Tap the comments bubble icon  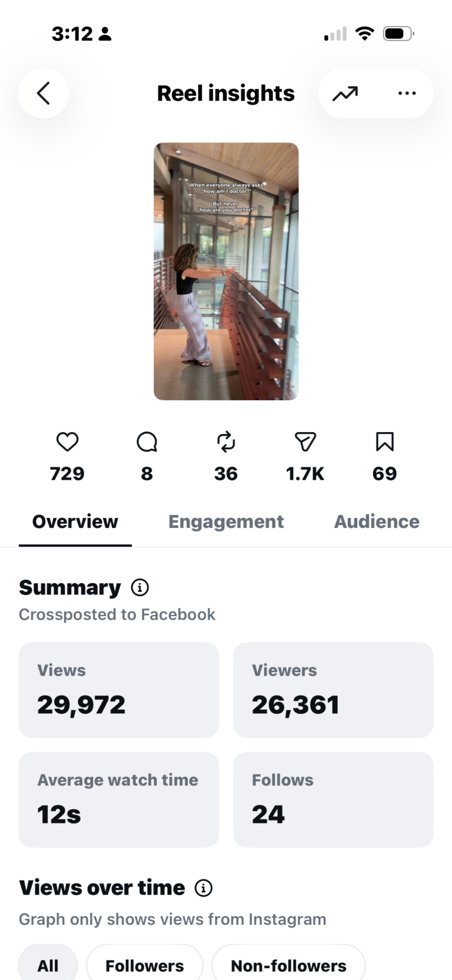tap(147, 441)
